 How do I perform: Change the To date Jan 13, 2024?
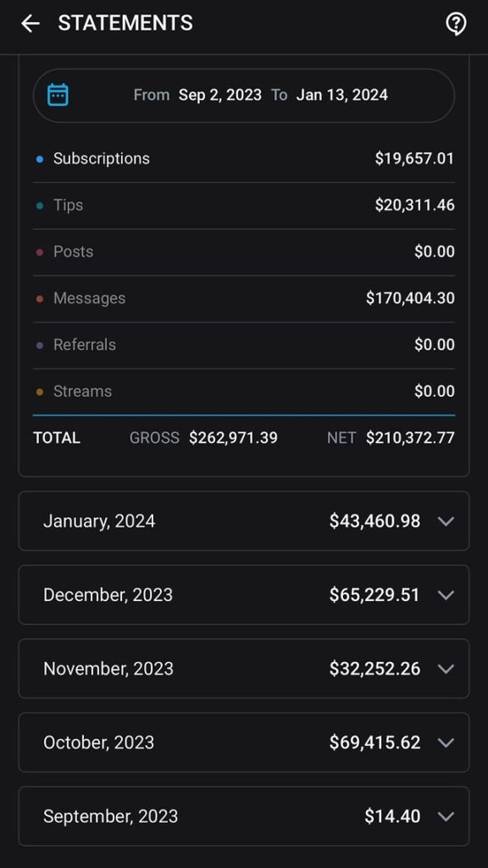pos(342,95)
